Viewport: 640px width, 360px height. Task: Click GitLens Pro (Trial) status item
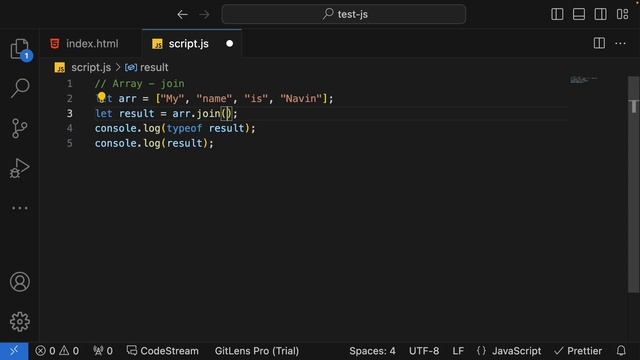(257, 351)
